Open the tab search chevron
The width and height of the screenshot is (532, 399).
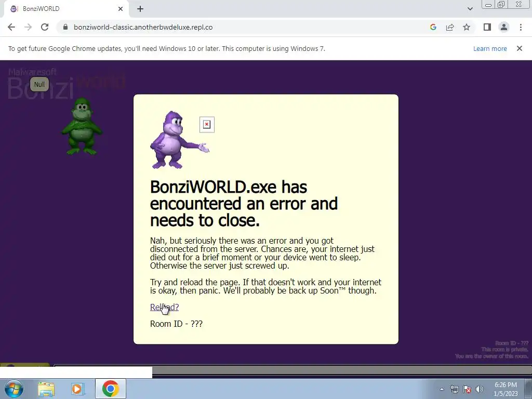470,9
